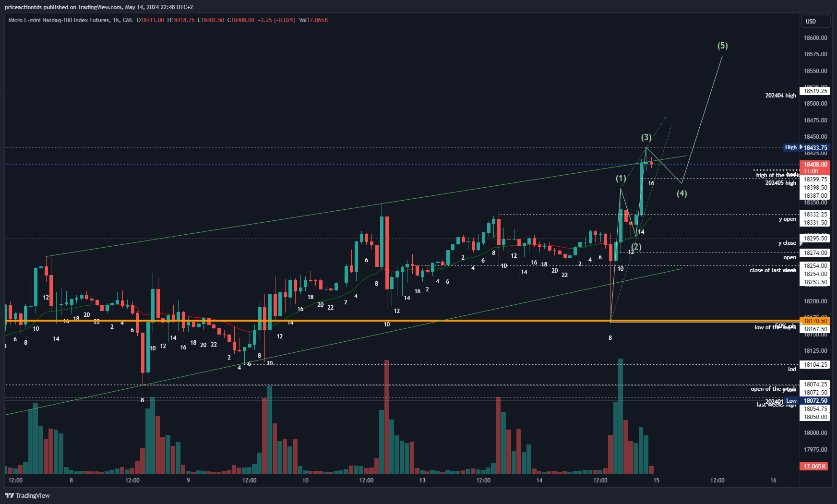Click the 18000.00 price axis label
The width and height of the screenshot is (837, 504).
pyautogui.click(x=815, y=433)
